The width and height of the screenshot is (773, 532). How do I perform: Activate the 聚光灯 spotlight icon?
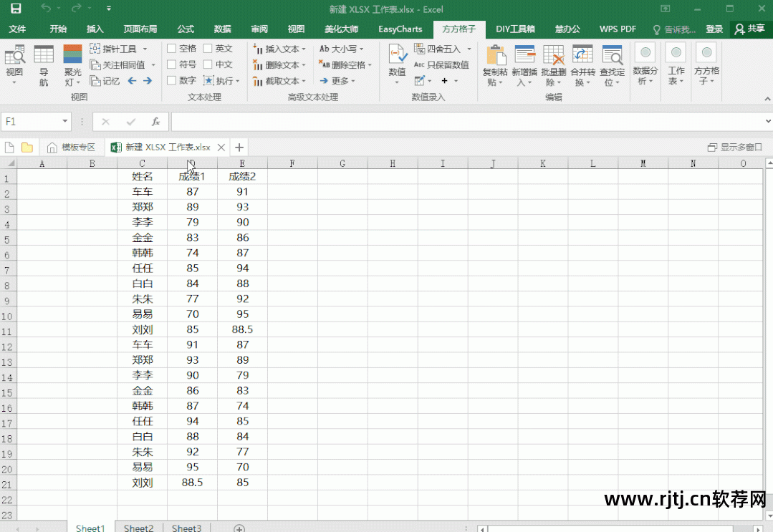(x=72, y=54)
